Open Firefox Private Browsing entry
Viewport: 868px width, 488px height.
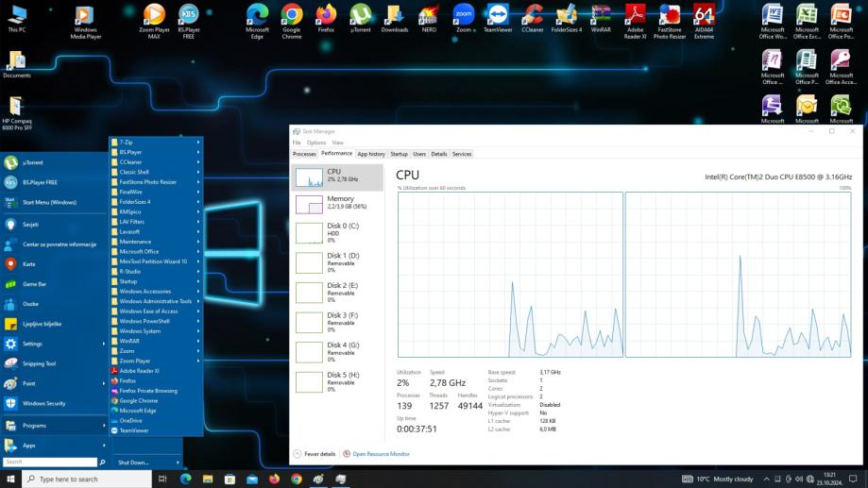tap(156, 391)
